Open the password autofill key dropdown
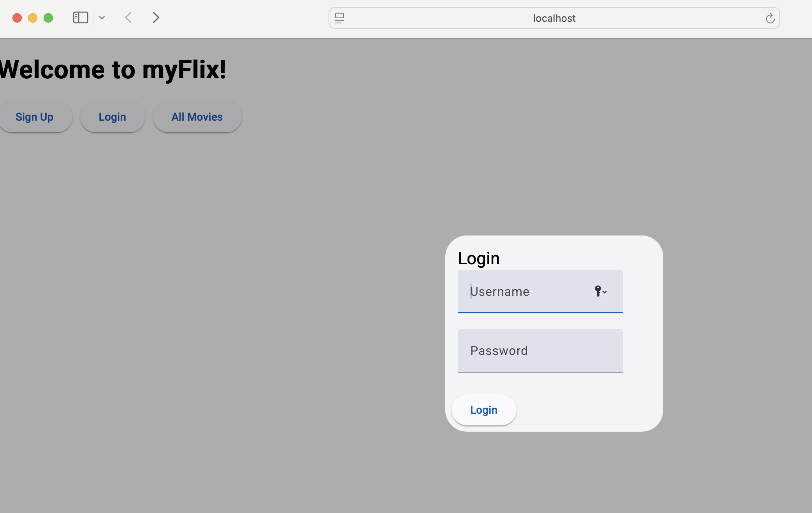The height and width of the screenshot is (513, 812). click(601, 291)
